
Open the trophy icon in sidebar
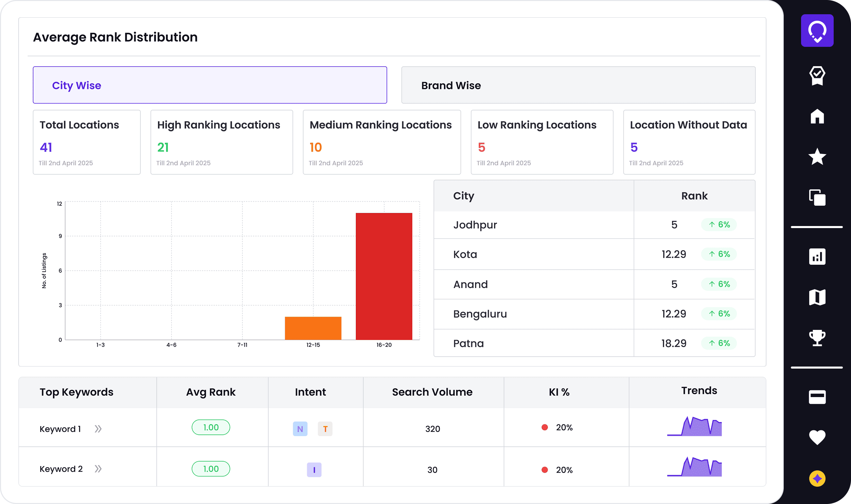pyautogui.click(x=817, y=338)
